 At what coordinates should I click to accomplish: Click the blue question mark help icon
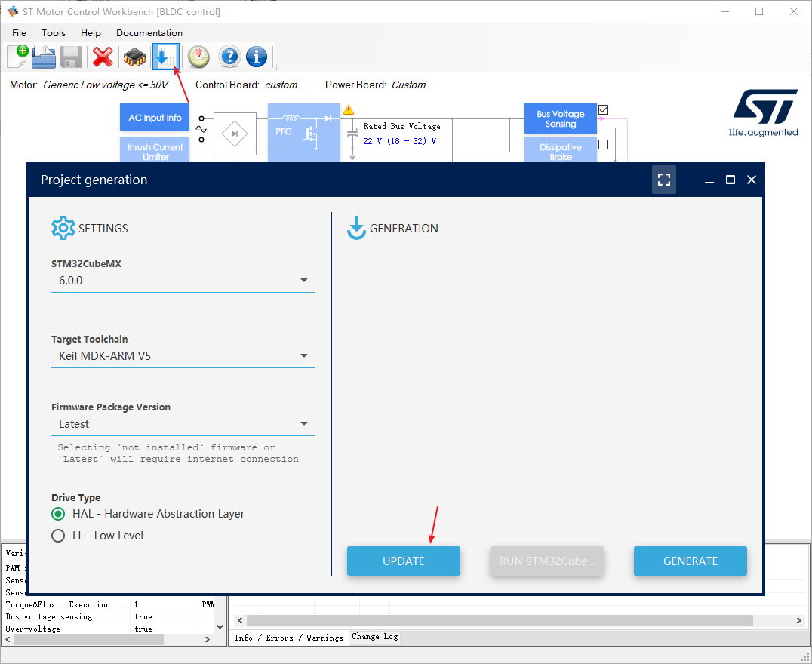(229, 57)
